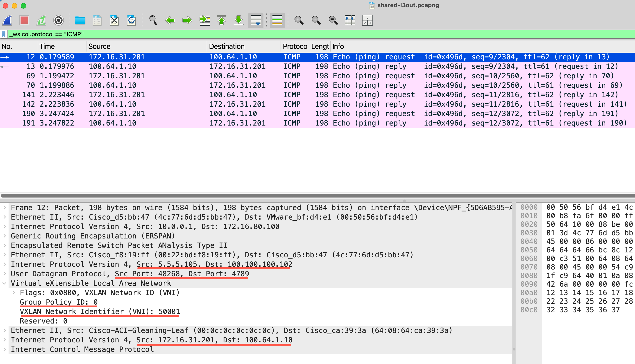Click the red Stop capture icon

24,20
